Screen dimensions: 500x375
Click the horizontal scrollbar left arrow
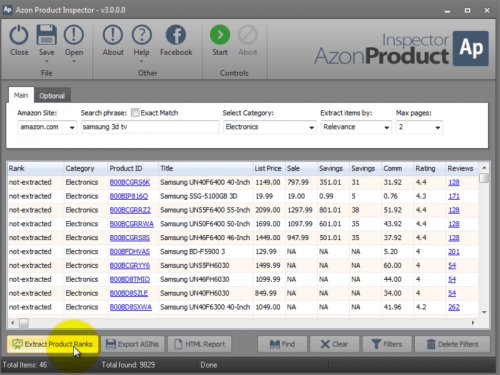[13, 323]
